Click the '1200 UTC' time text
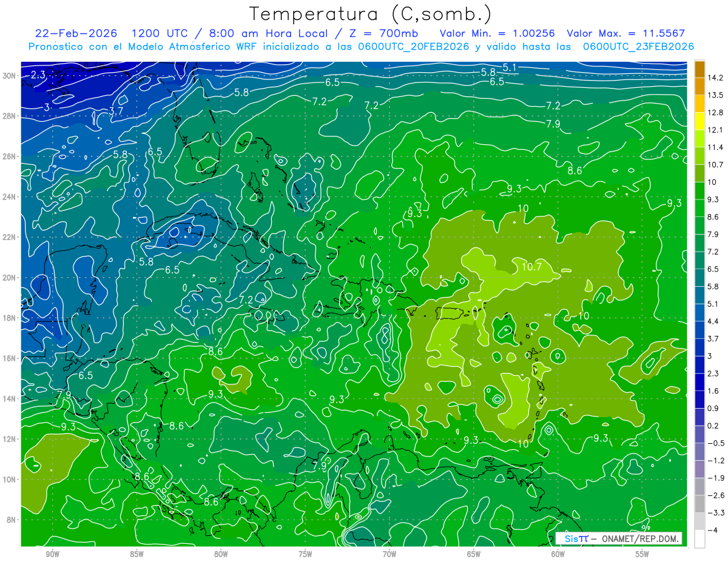The image size is (728, 562). [x=160, y=33]
